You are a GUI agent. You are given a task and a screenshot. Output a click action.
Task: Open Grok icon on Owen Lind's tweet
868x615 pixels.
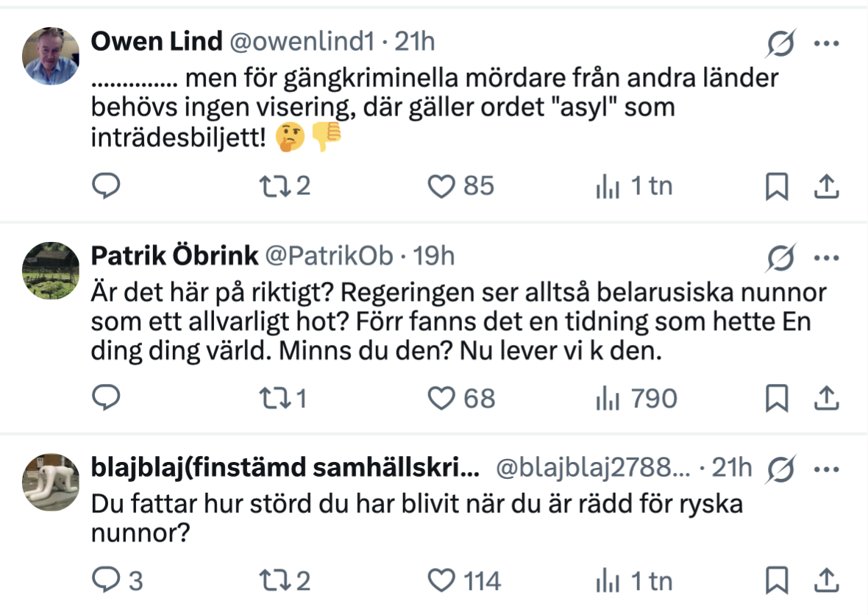(x=780, y=46)
